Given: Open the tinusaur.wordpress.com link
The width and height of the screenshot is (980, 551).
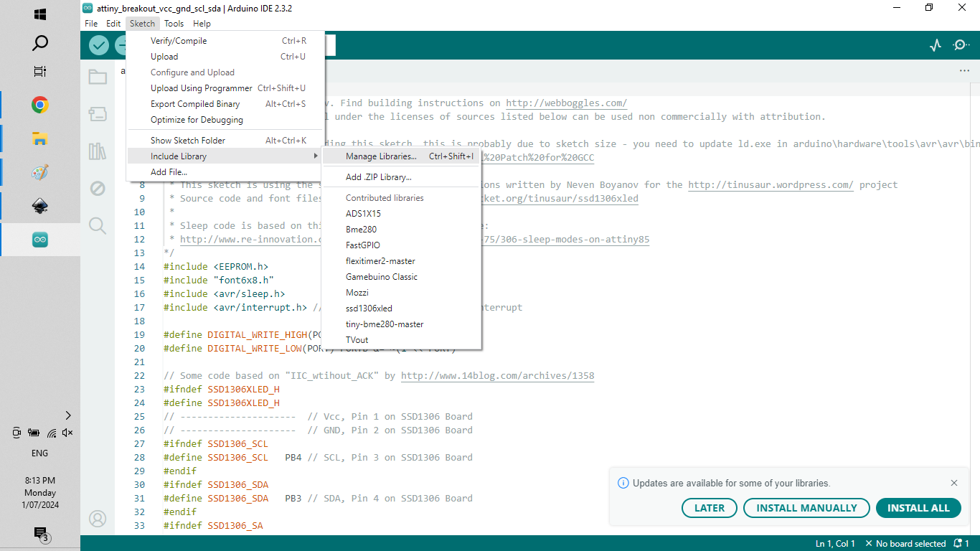Looking at the screenshot, I should tap(771, 184).
